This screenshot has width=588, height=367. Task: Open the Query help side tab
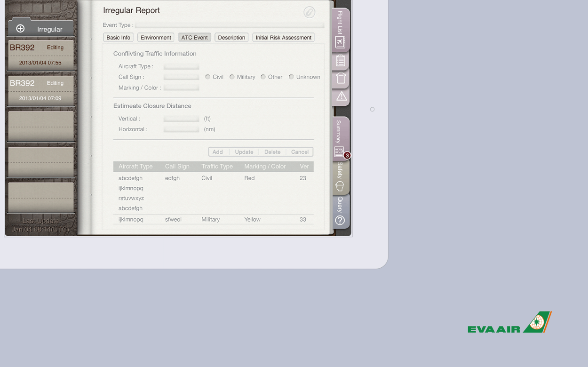pos(340,212)
